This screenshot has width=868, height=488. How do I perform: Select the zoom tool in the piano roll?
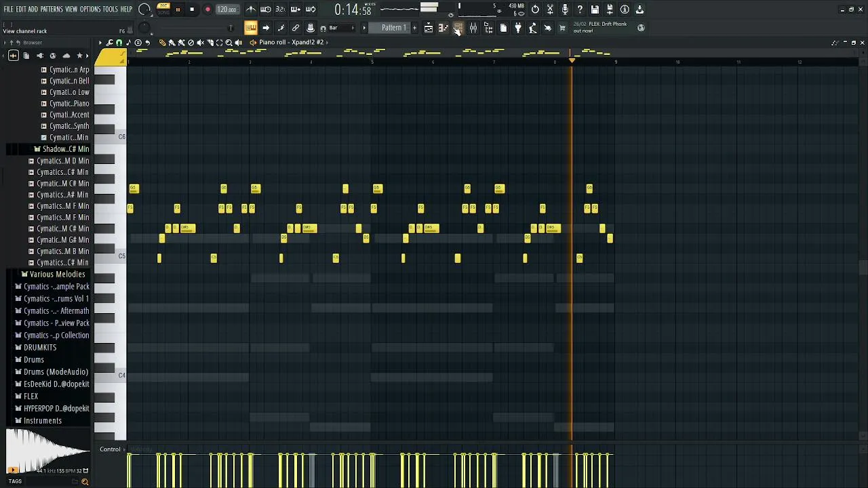point(229,43)
